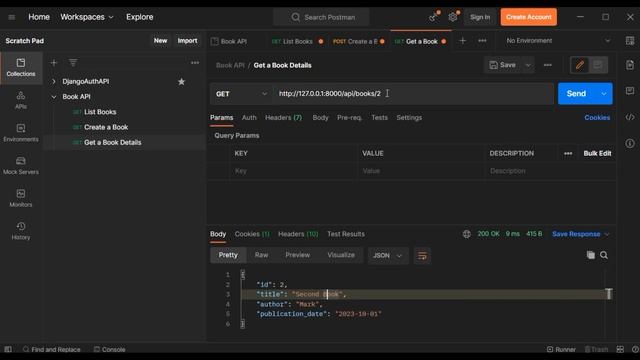Click the Search Postman field
The image size is (640, 360).
point(322,17)
